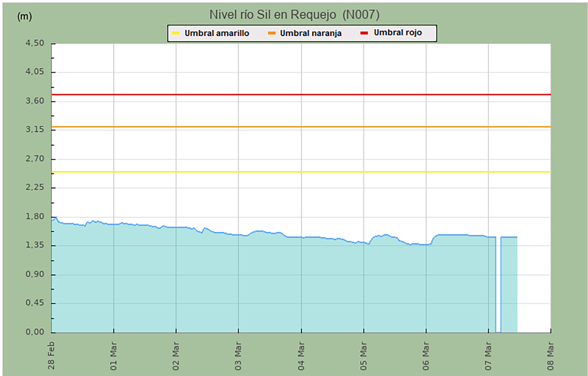The width and height of the screenshot is (588, 376).
Task: Click the 1,80 y-axis value
Action: [35, 217]
